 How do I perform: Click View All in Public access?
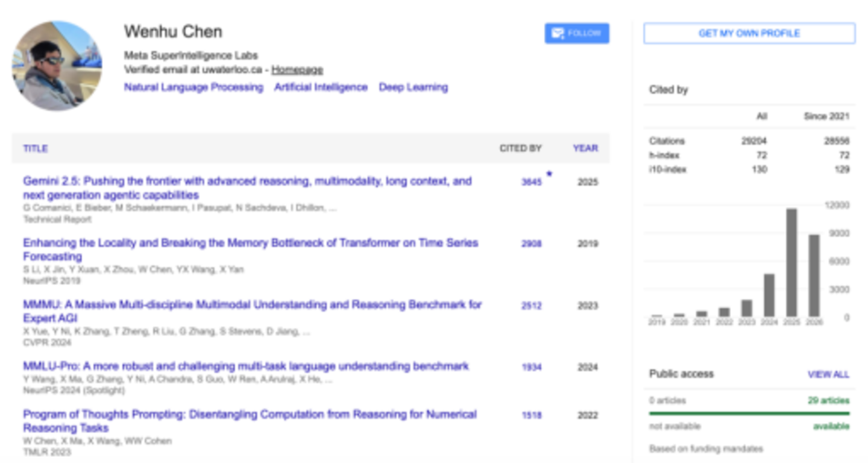coord(828,374)
